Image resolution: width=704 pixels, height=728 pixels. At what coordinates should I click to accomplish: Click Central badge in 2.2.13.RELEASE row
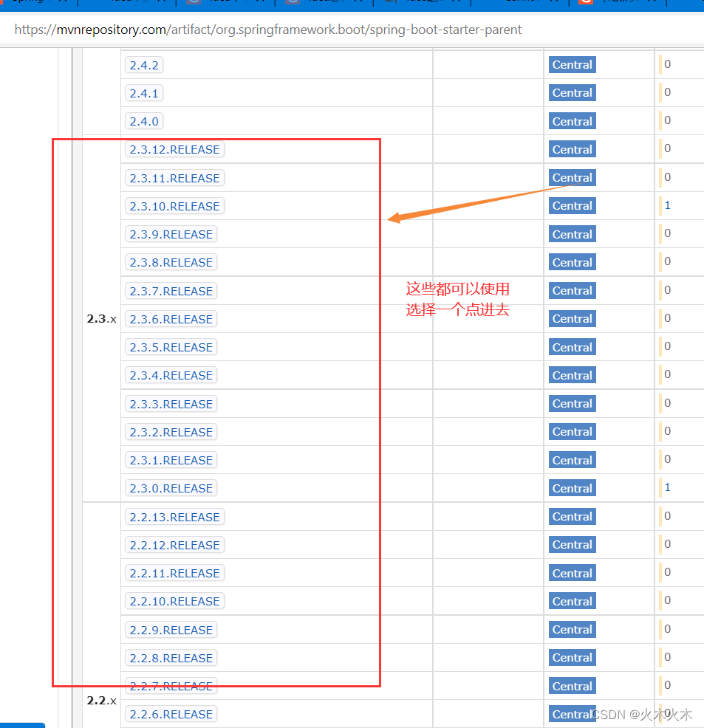572,516
